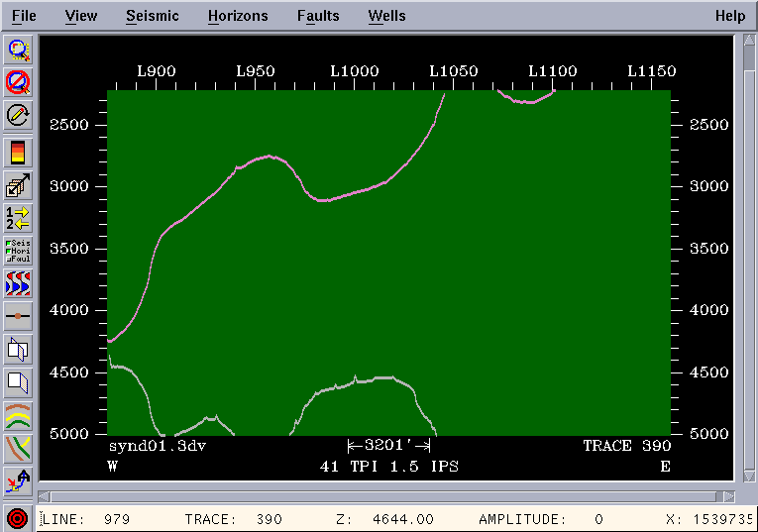Click the L1150 line label
This screenshot has width=758, height=532.
point(652,71)
